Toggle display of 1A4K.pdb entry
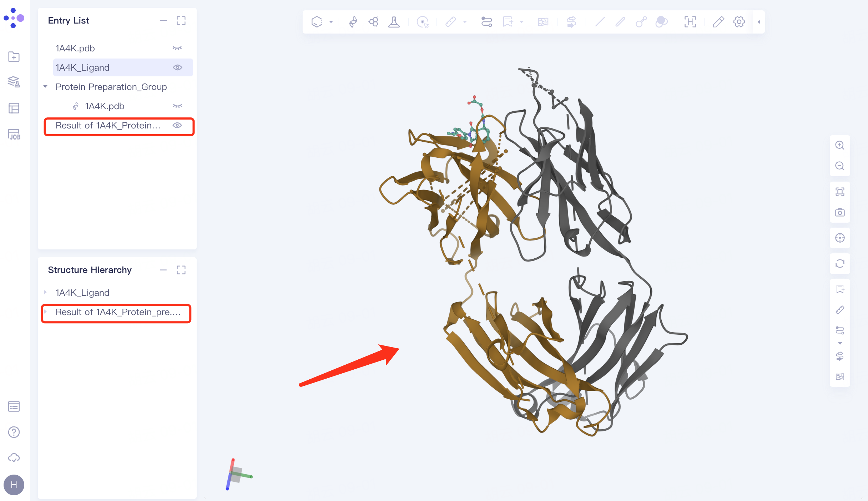 point(177,48)
